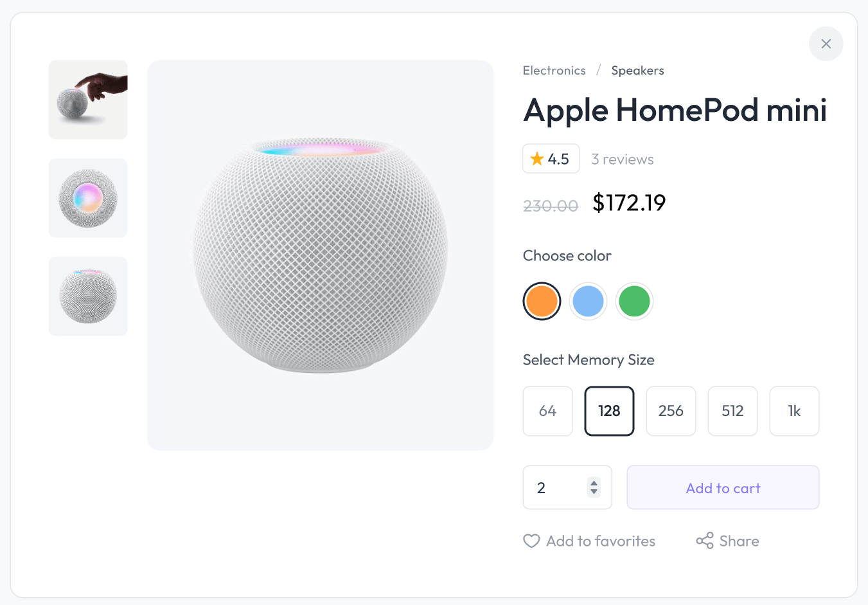Go to the Speakers breadcrumb link
The image size is (868, 605).
point(637,71)
